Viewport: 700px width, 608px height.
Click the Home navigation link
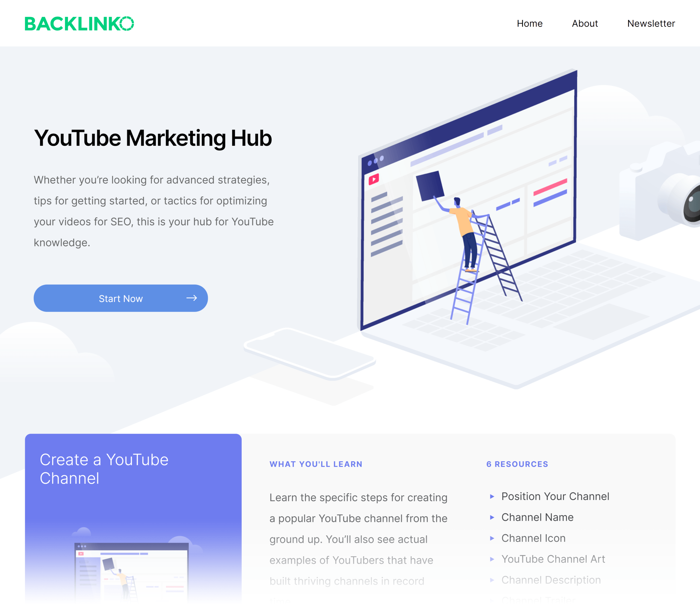pos(529,24)
